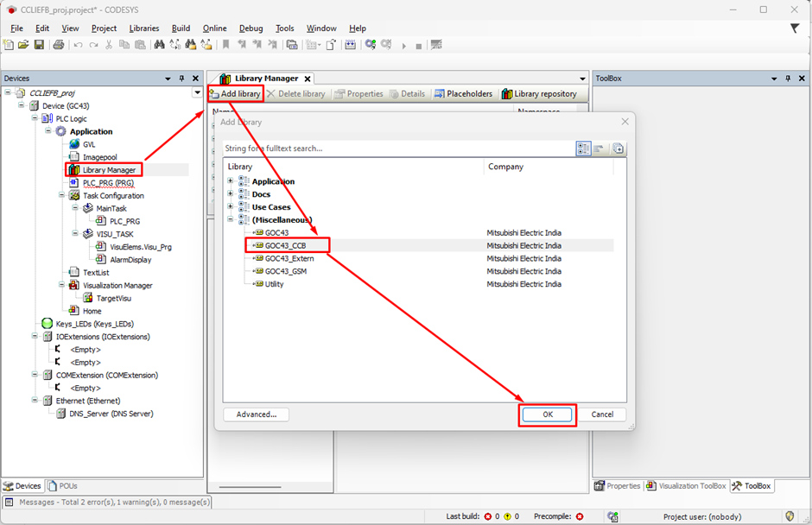Click the Copy toolbar icon
Image resolution: width=812 pixels, height=525 pixels.
click(x=124, y=45)
